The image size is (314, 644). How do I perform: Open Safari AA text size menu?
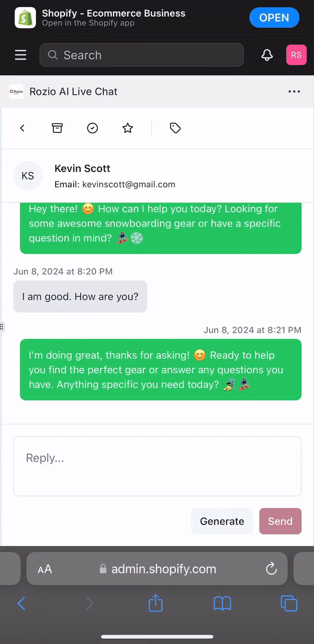pyautogui.click(x=45, y=569)
